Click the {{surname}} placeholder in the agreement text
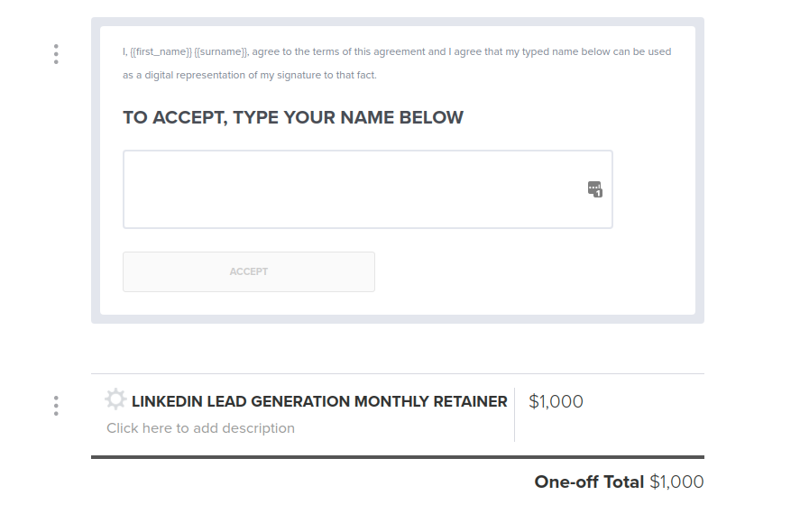 [221, 52]
